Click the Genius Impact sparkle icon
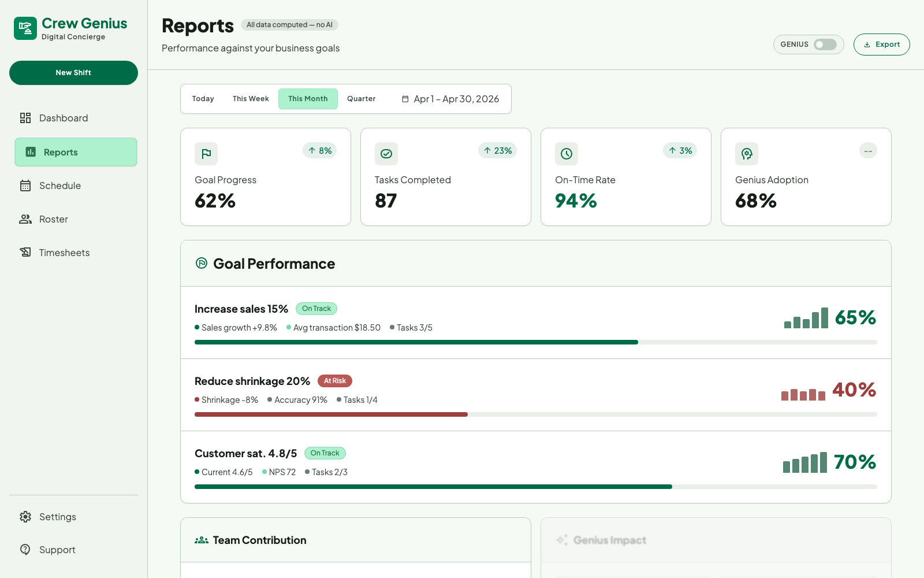This screenshot has height=578, width=924. click(x=562, y=540)
